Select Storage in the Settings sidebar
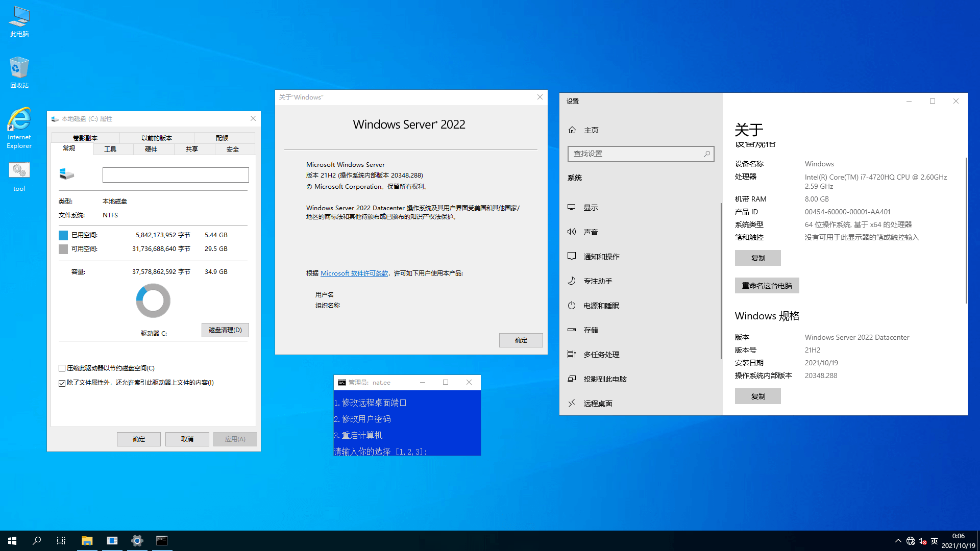This screenshot has height=551, width=980. click(x=591, y=330)
